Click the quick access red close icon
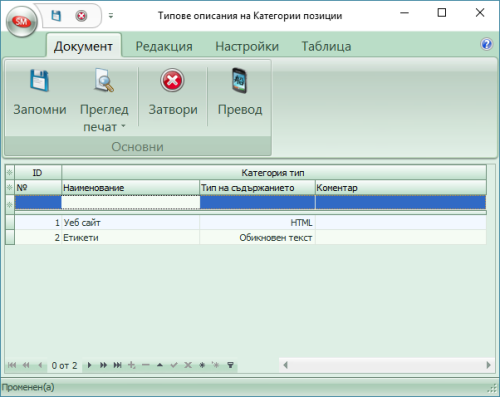This screenshot has height=397, width=500. pyautogui.click(x=81, y=16)
